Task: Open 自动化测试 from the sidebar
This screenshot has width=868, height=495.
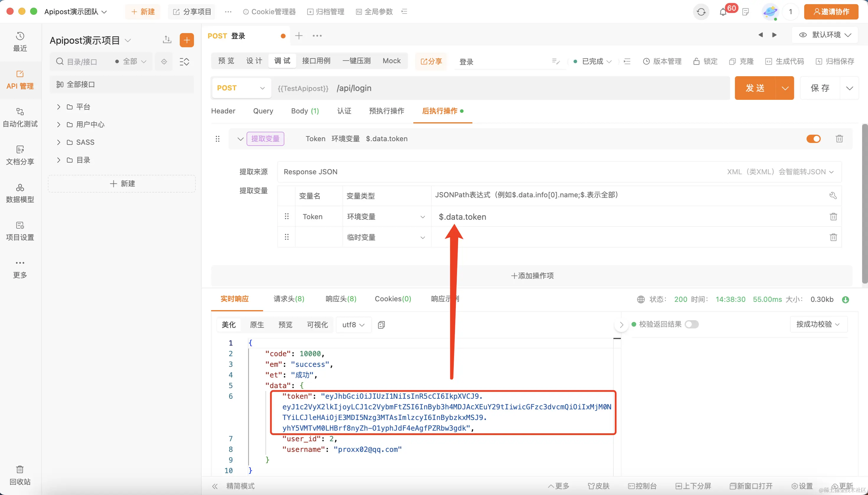Action: 20,117
